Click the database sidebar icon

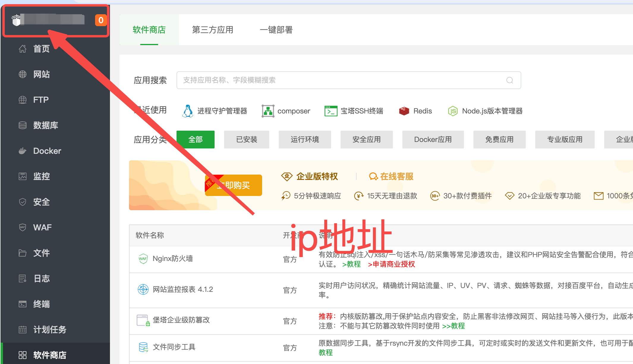point(23,125)
